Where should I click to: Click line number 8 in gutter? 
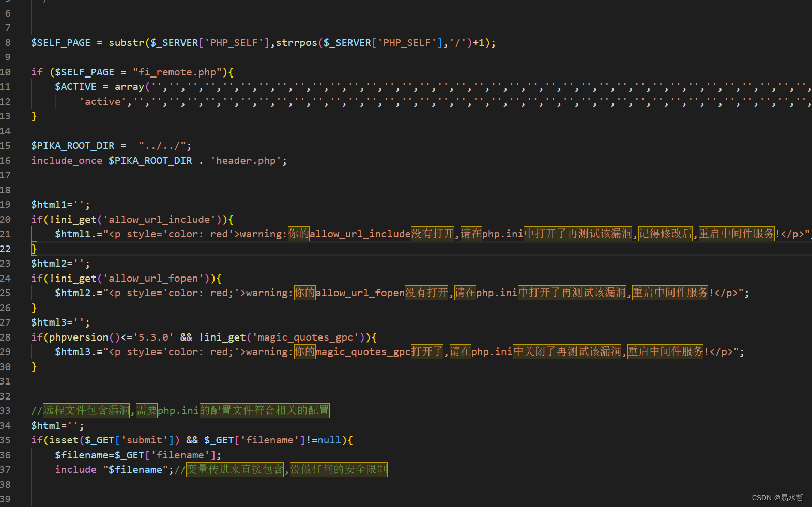[x=7, y=43]
